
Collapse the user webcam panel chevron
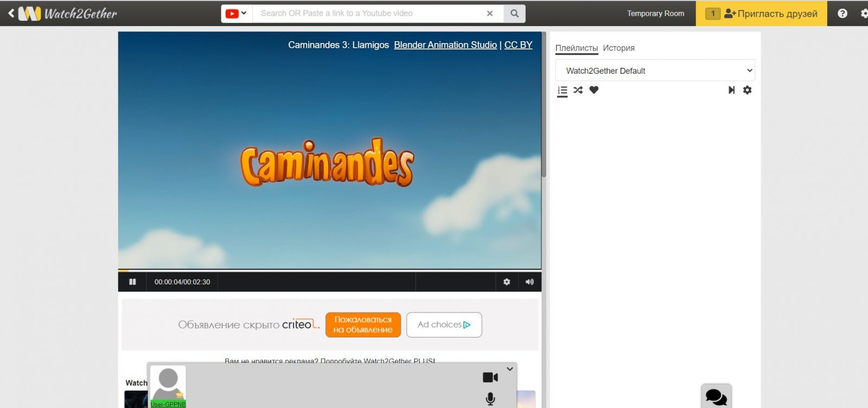[509, 369]
